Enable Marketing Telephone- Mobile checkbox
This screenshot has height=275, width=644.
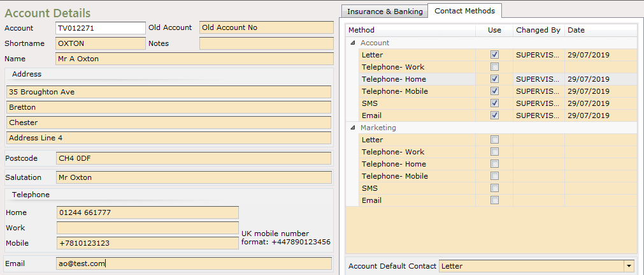(494, 176)
